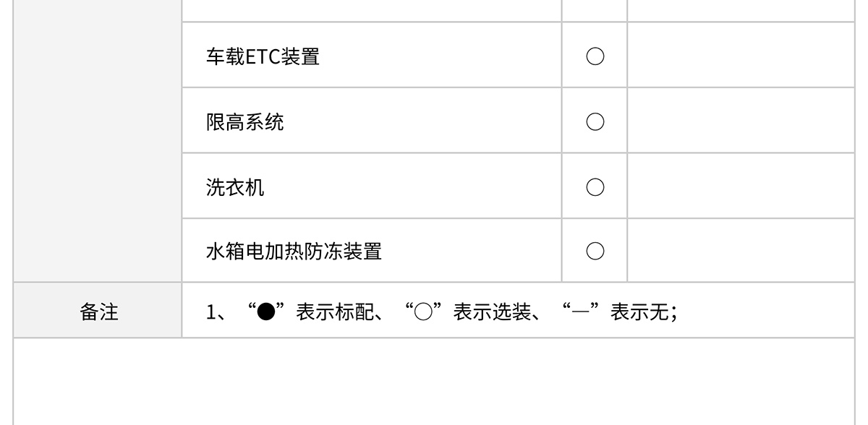
Task: Click the 洗衣机 table entry
Action: click(x=235, y=187)
